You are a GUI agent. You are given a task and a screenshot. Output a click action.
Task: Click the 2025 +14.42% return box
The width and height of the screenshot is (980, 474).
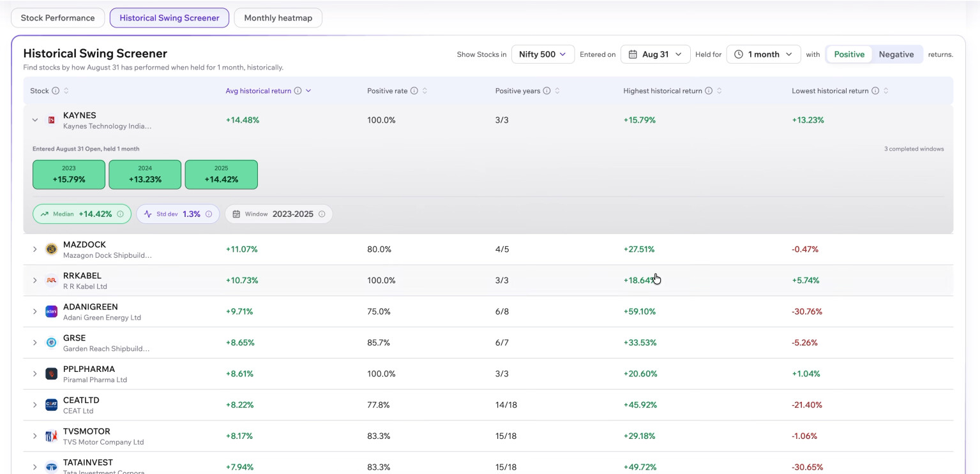point(222,175)
